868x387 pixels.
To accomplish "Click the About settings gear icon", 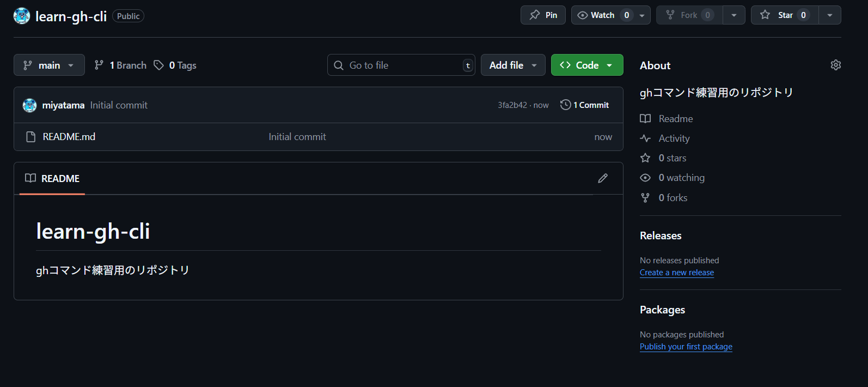I will point(835,65).
